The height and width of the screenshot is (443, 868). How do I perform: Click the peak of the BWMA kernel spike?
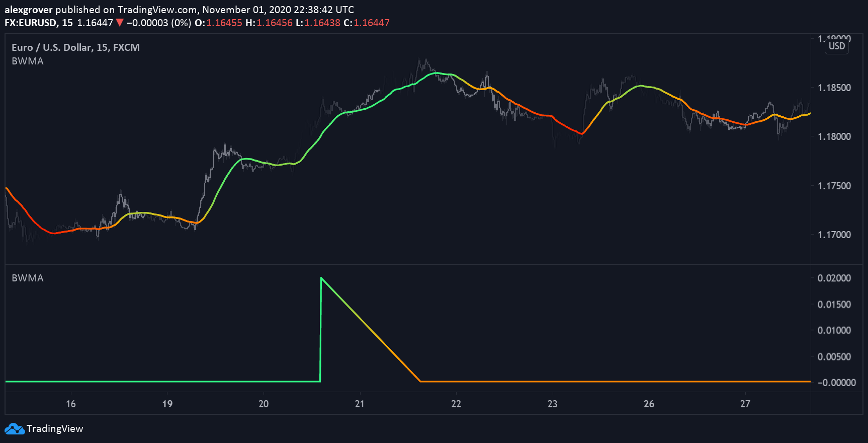[x=321, y=278]
